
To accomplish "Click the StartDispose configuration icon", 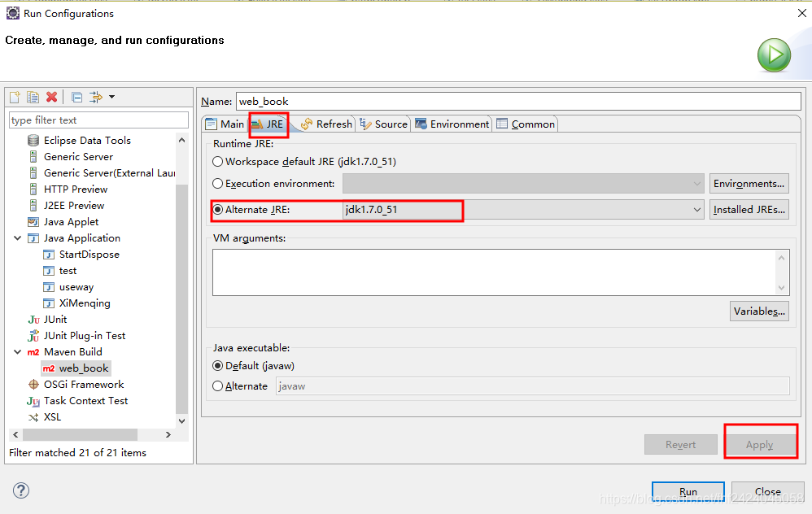I will click(49, 255).
